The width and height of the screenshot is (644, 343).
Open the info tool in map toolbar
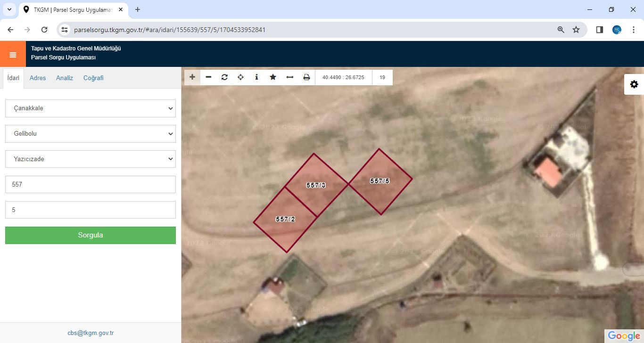256,77
